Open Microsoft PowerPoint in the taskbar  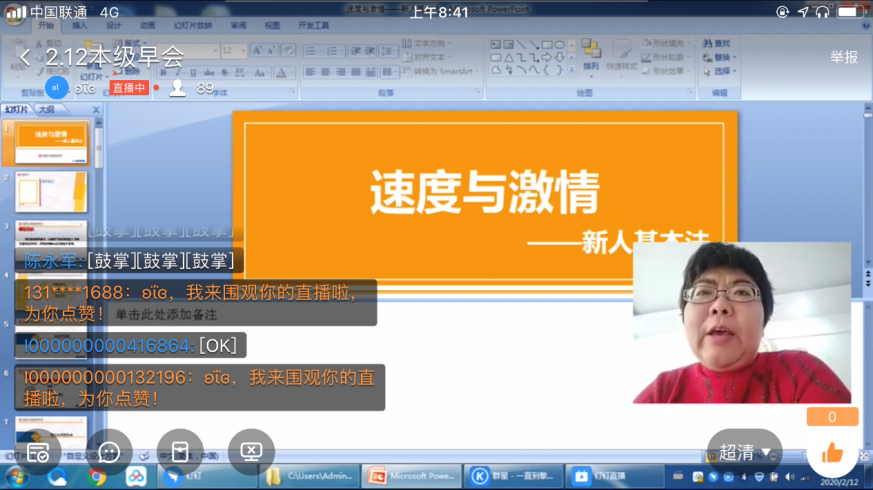point(411,477)
